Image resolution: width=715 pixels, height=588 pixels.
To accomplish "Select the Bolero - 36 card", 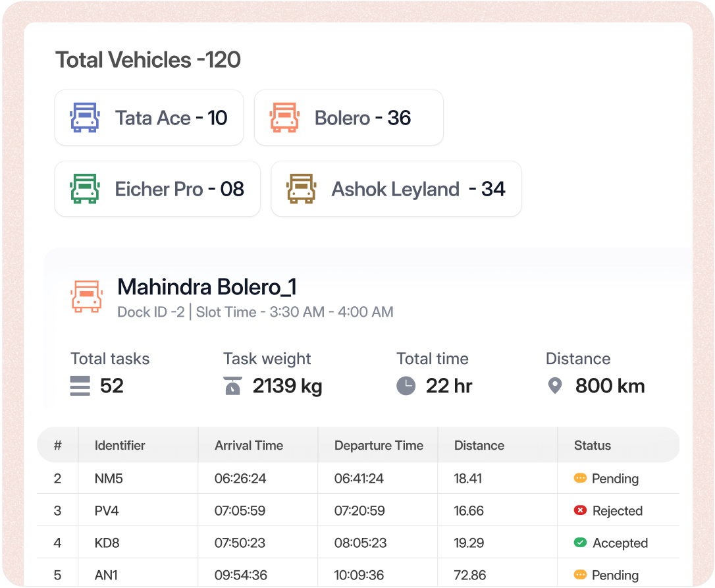I will [349, 118].
